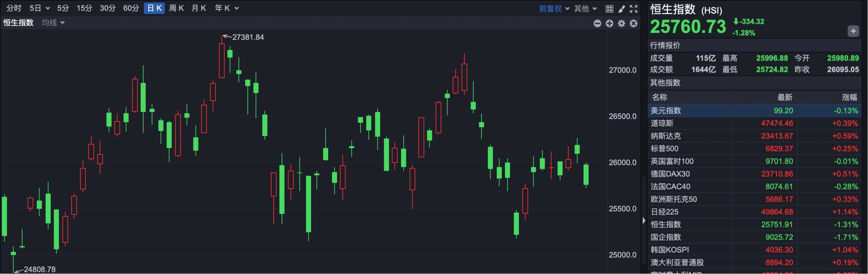Open chart settings gear
Screen dimensions: 868x274
click(622, 23)
